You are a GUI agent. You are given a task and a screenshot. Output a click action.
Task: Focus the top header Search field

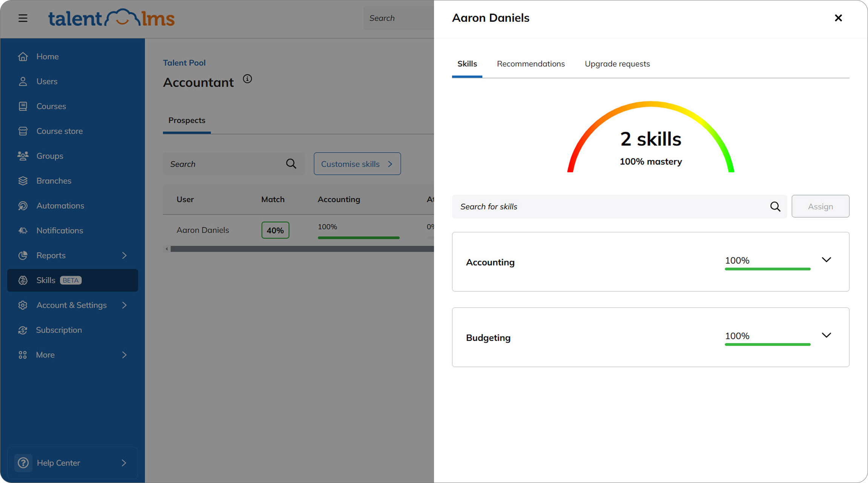399,18
